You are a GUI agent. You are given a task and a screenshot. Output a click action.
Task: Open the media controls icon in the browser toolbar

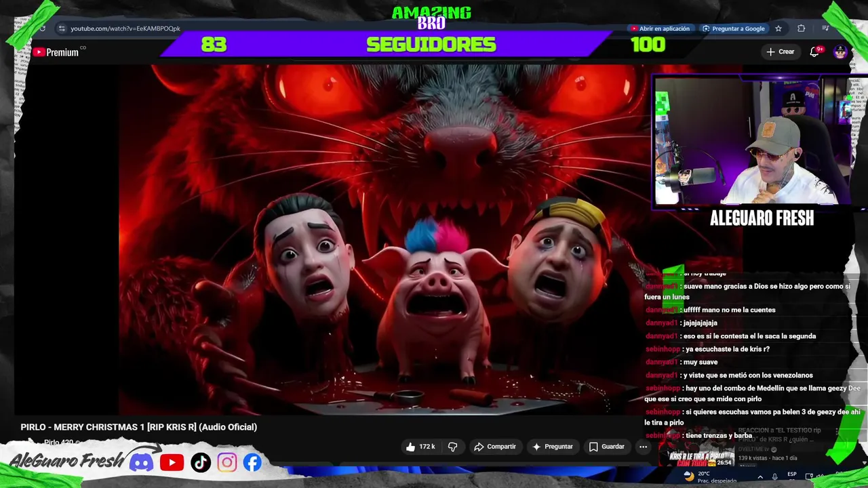[x=825, y=28]
